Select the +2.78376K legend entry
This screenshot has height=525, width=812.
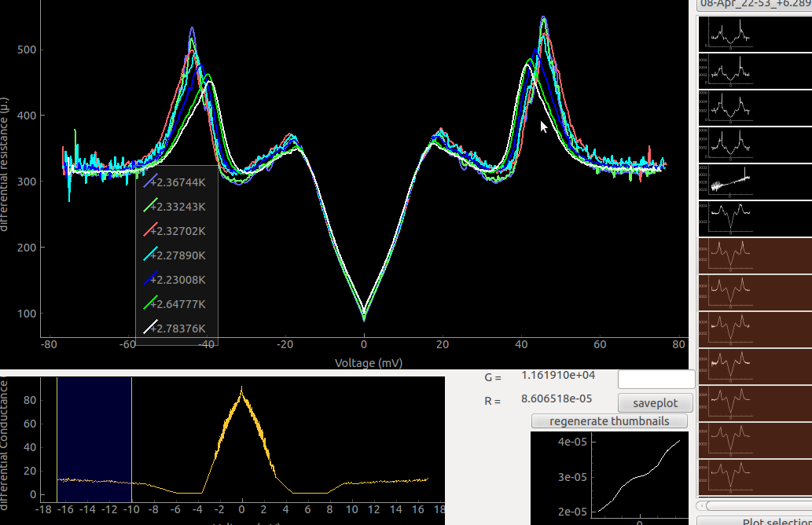(x=175, y=329)
